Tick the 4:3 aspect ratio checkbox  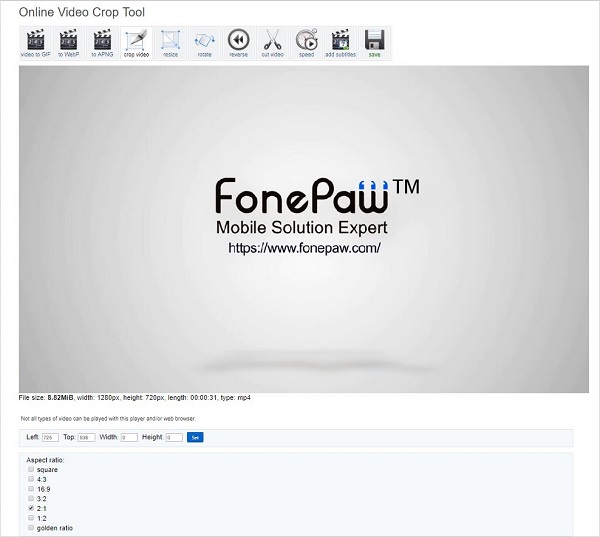(x=31, y=479)
